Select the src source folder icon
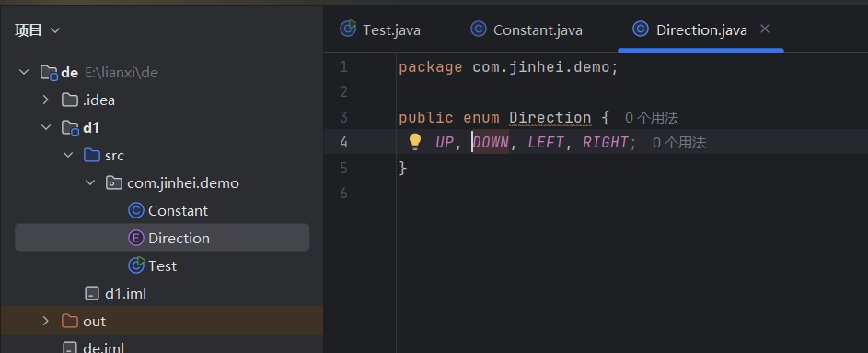Screen dimensions: 868x353 point(91,155)
